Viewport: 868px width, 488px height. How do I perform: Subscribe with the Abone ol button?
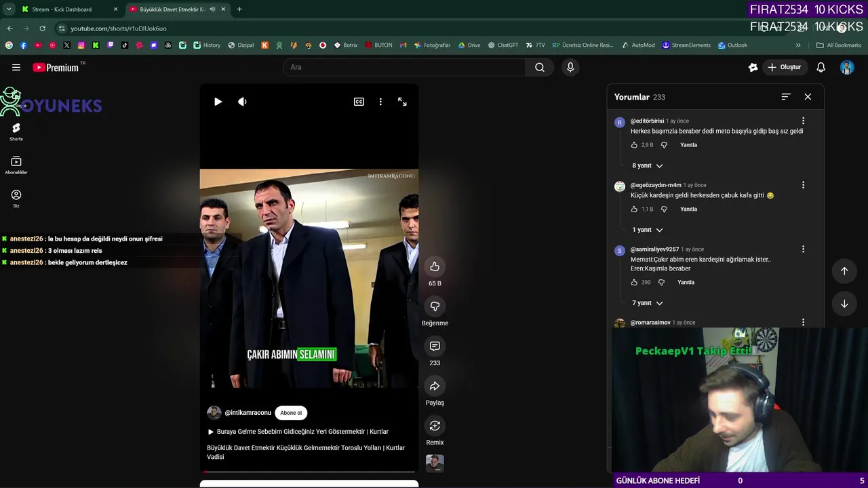(x=291, y=413)
